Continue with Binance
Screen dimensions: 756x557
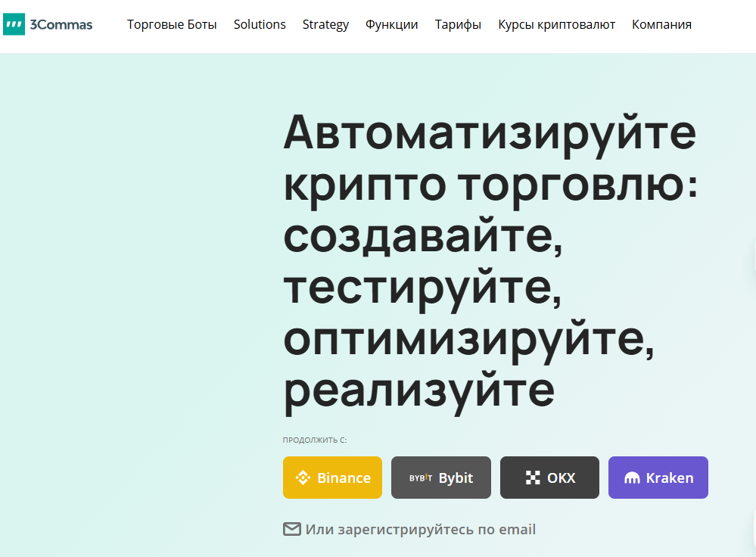click(x=332, y=478)
